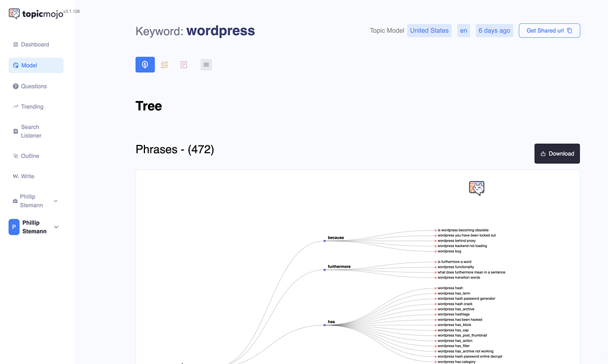Select 'wordpress transition words' phrase
This screenshot has height=364, width=608.
(x=459, y=278)
